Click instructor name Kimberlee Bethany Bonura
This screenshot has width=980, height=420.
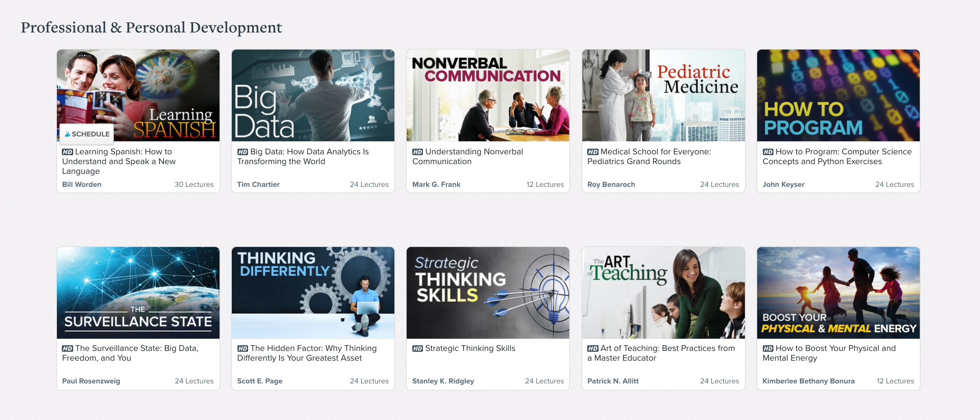[808, 381]
